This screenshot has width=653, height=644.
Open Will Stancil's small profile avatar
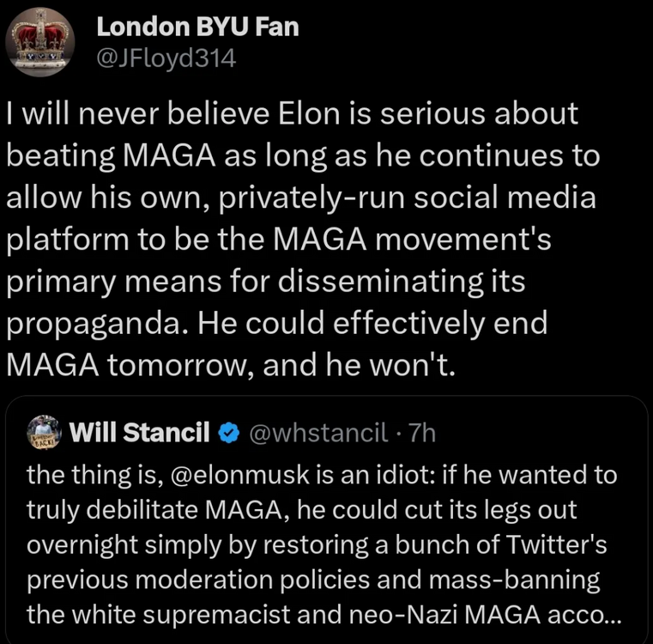[46, 432]
